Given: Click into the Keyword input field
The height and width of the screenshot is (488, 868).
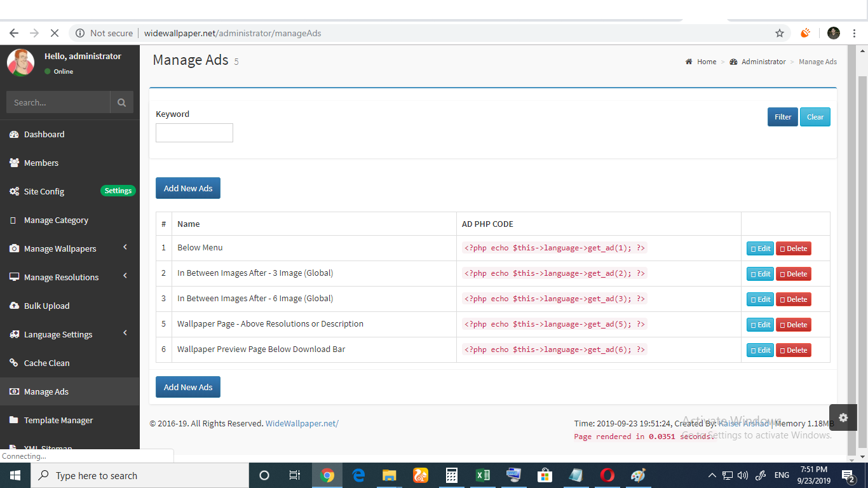Looking at the screenshot, I should 194,133.
